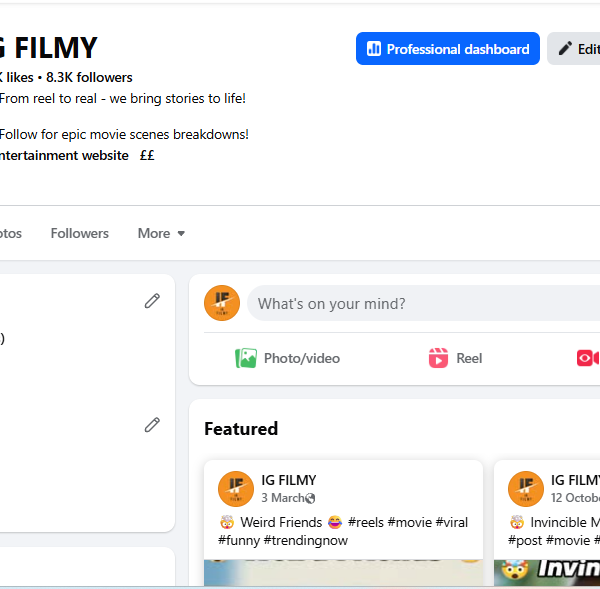Click avatar on the 12 October featured post

point(526,489)
